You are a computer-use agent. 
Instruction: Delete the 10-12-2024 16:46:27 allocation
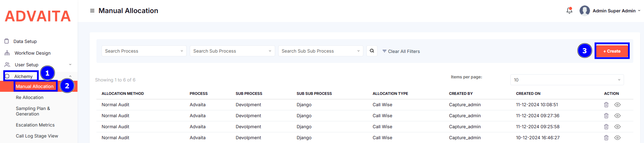point(606,137)
